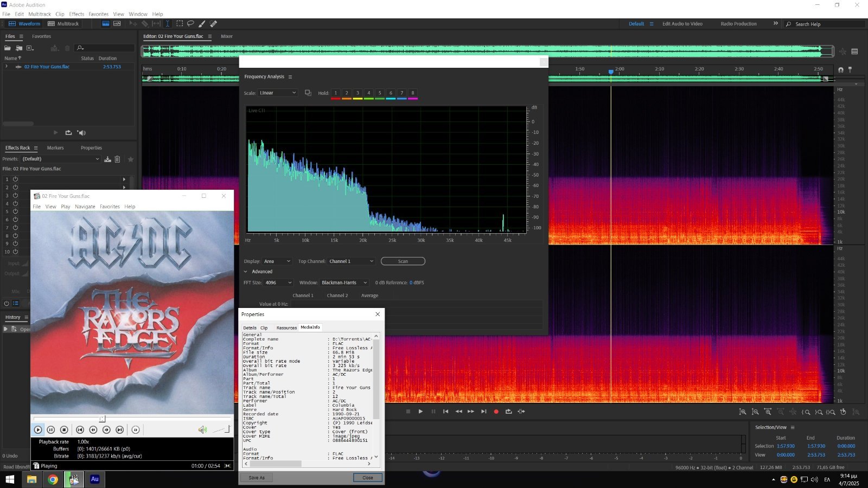Switch to the Markers tab
The height and width of the screenshot is (488, 868).
(55, 148)
